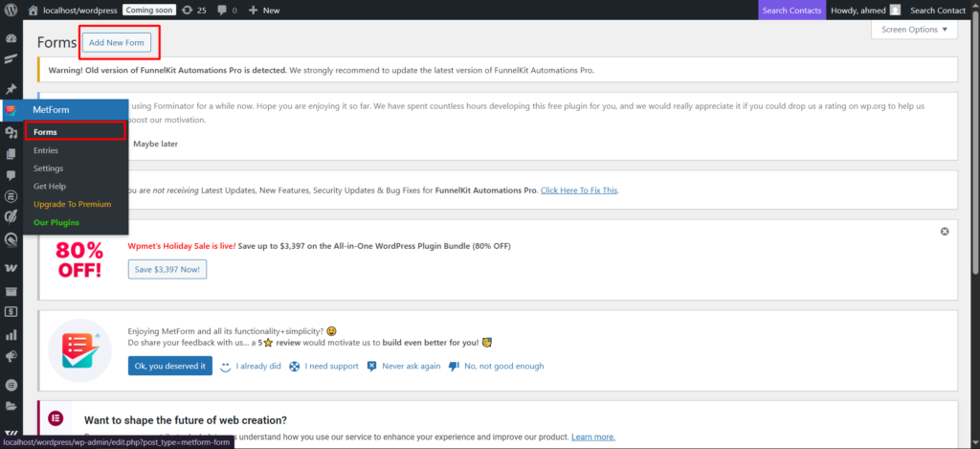Screen dimensions: 980x449
Task: Click the WordPress logo in admin bar
Action: tap(11, 10)
